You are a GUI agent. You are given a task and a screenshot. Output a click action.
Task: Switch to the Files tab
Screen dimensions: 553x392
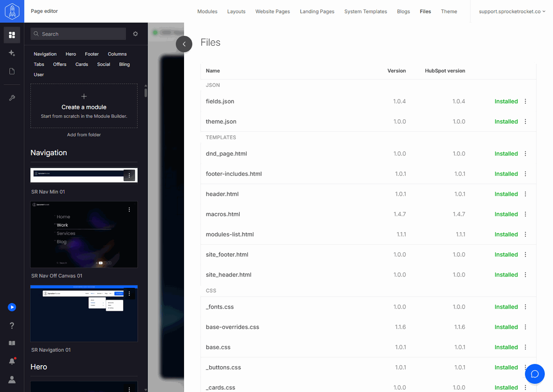click(x=426, y=12)
